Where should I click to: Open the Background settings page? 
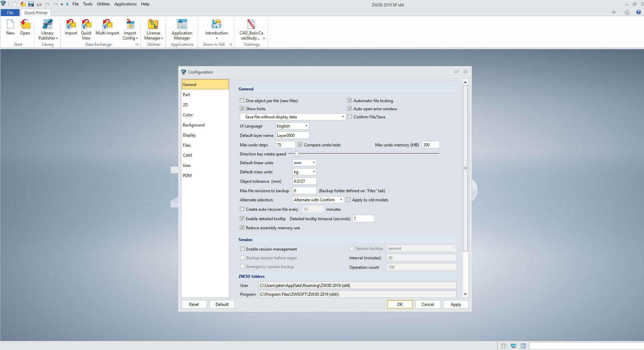click(205, 125)
